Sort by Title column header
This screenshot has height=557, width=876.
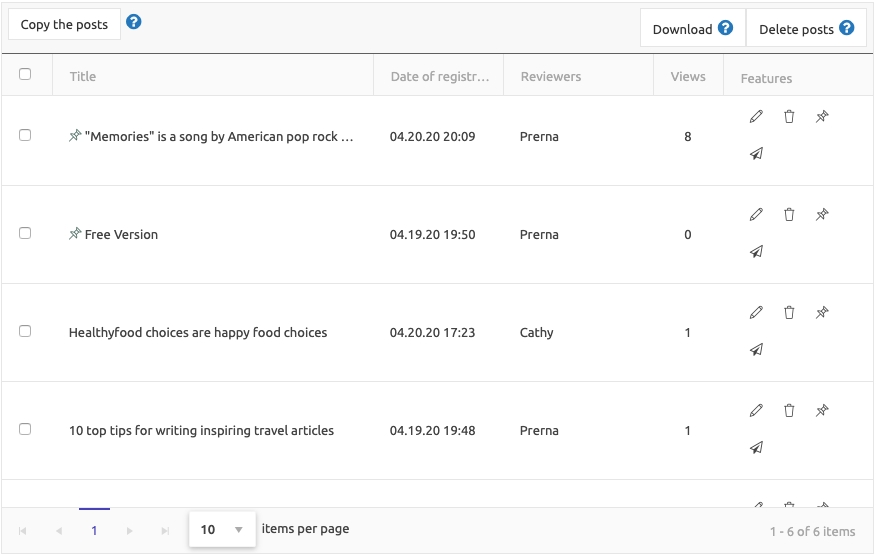83,77
